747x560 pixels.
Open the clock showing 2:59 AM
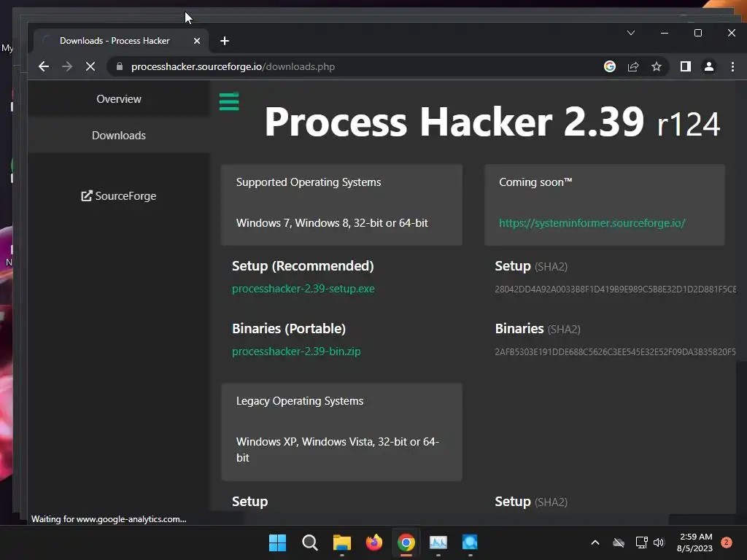pyautogui.click(x=695, y=542)
